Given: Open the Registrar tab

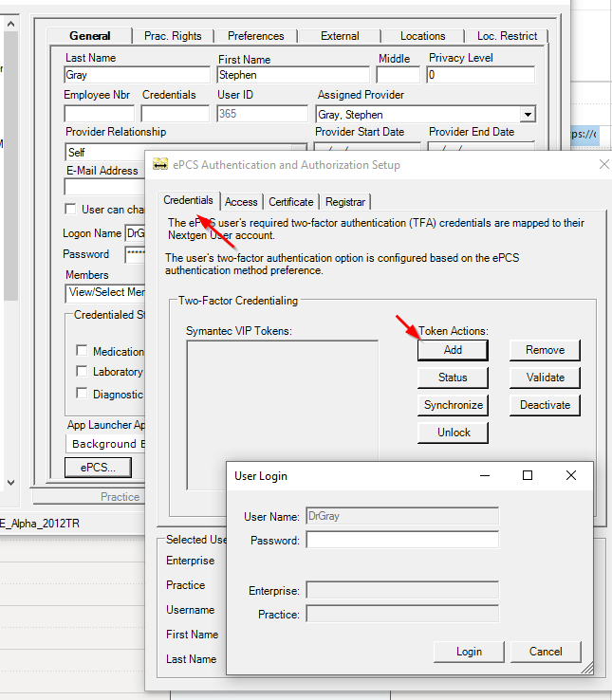Looking at the screenshot, I should point(345,202).
